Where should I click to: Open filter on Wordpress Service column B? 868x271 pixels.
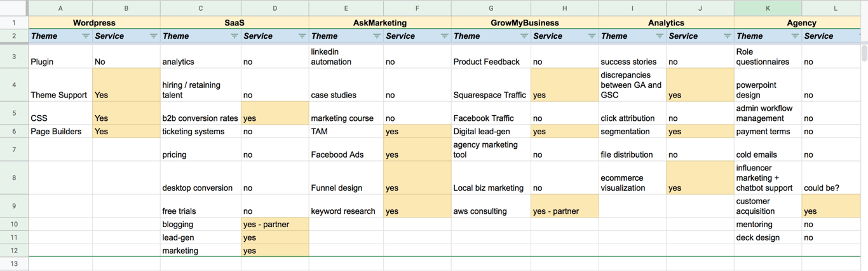[153, 36]
